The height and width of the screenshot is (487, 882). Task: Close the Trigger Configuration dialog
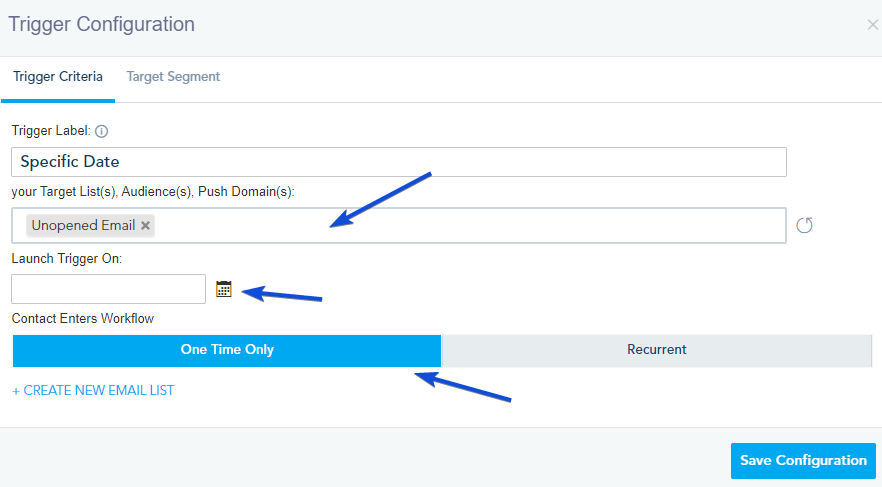pos(872,25)
